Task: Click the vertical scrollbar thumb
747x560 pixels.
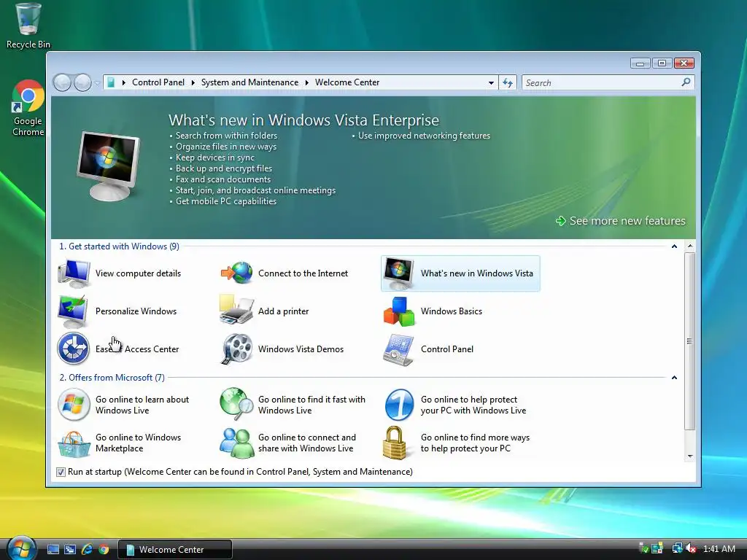Action: [x=690, y=341]
